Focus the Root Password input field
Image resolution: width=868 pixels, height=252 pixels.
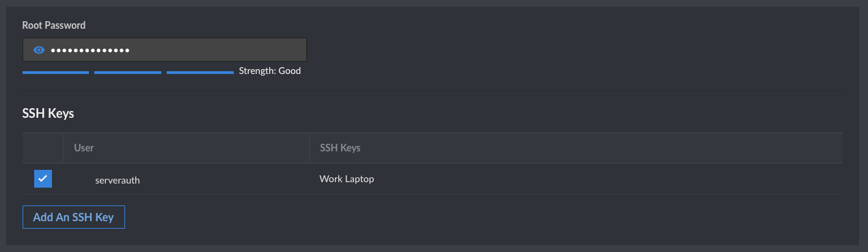(x=165, y=50)
